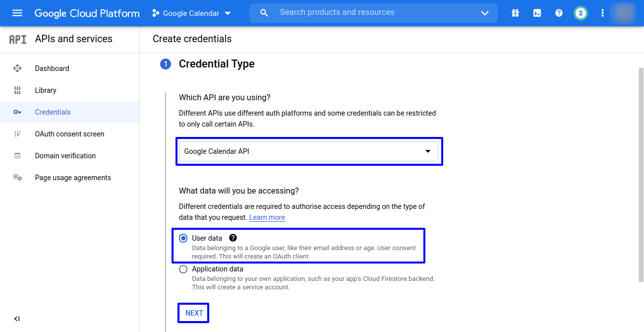
Task: Open the Google Calendar API dropdown
Action: tap(308, 151)
